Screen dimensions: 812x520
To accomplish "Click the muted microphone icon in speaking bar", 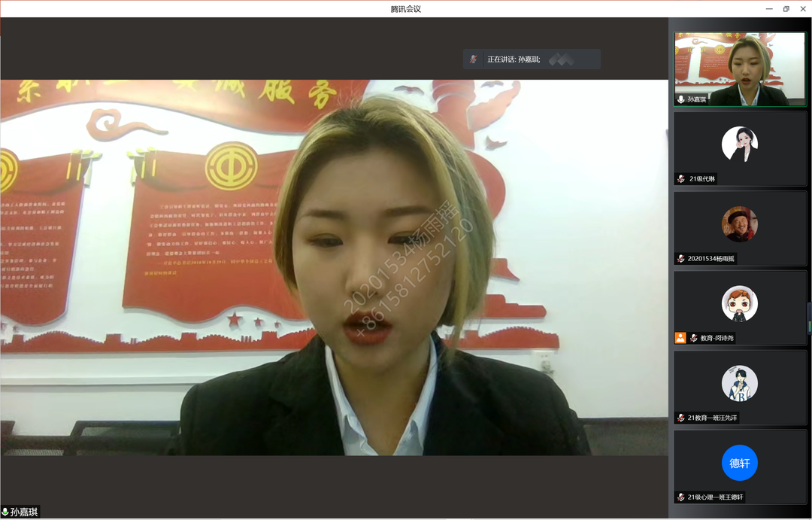I will click(x=474, y=59).
